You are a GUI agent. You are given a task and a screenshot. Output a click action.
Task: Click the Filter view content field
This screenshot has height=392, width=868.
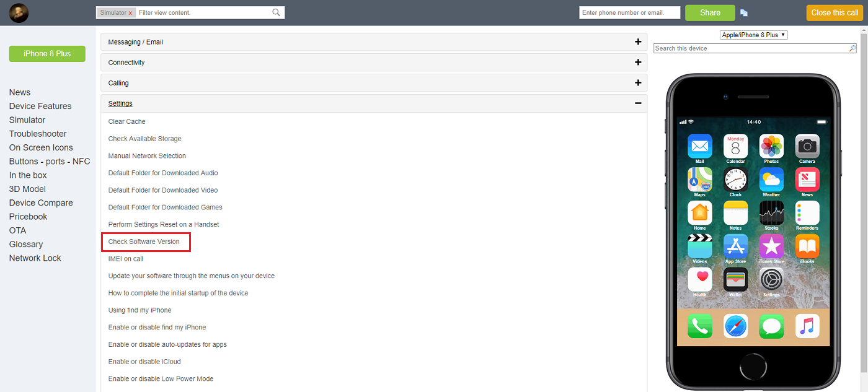click(203, 12)
